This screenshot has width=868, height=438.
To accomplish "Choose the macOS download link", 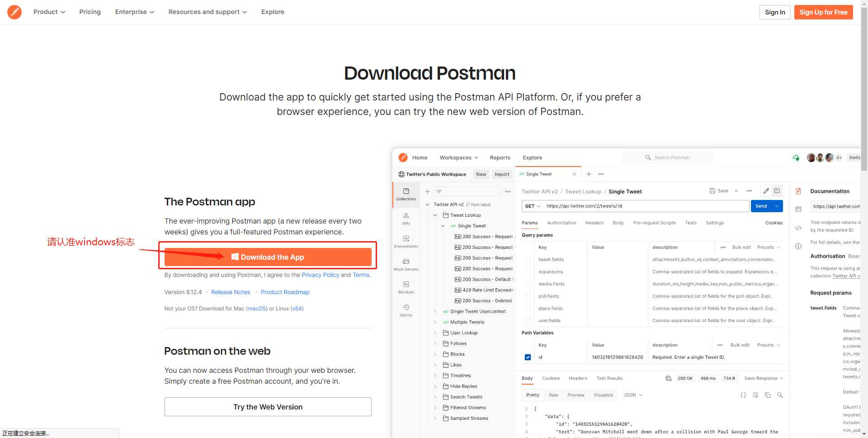I will (257, 309).
